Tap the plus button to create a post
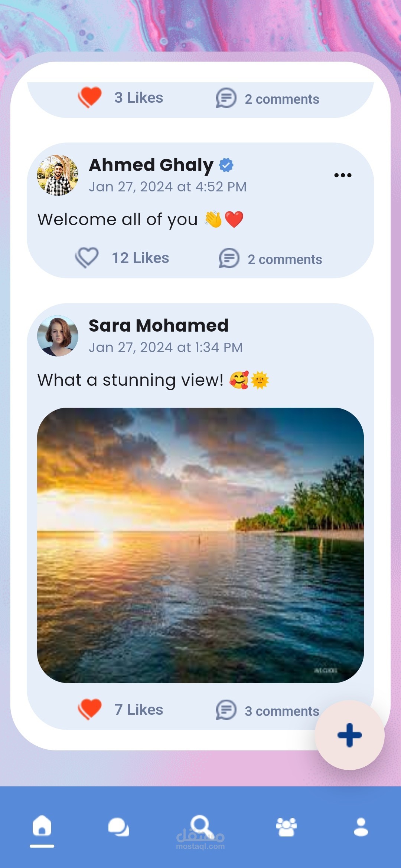401x868 pixels. click(x=349, y=735)
